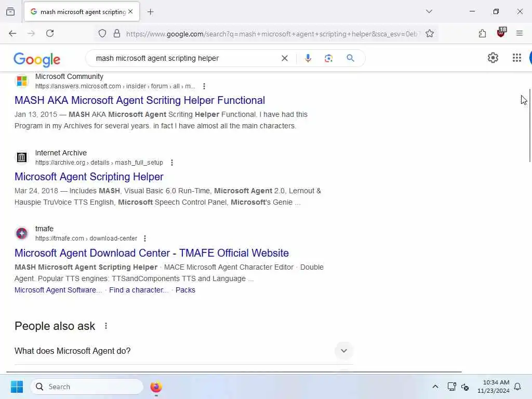Viewport: 532px width, 399px height.
Task: Click https://answers.microsoft.com breadcrumb URL text
Action: click(x=115, y=86)
